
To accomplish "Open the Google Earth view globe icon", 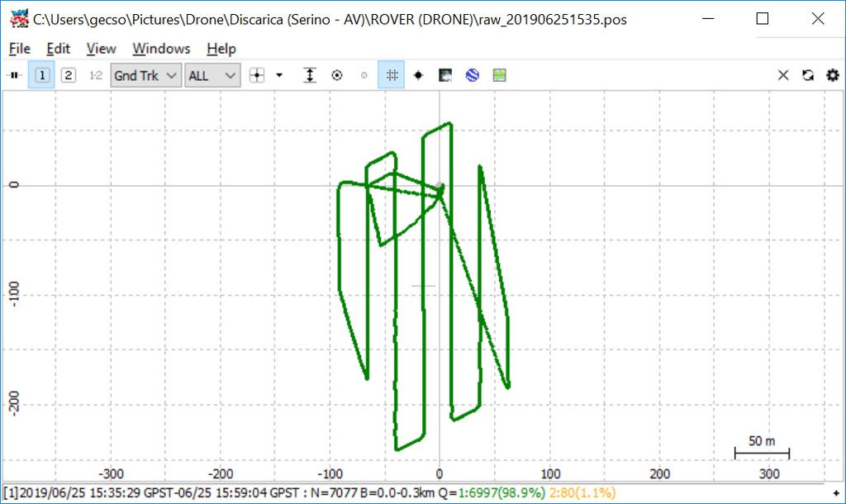I will pos(472,75).
